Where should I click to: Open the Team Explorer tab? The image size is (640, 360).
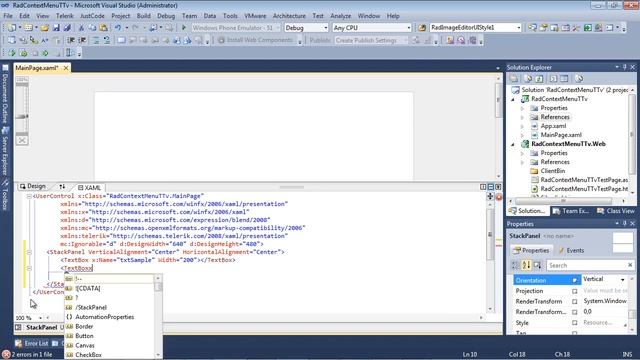pyautogui.click(x=571, y=211)
